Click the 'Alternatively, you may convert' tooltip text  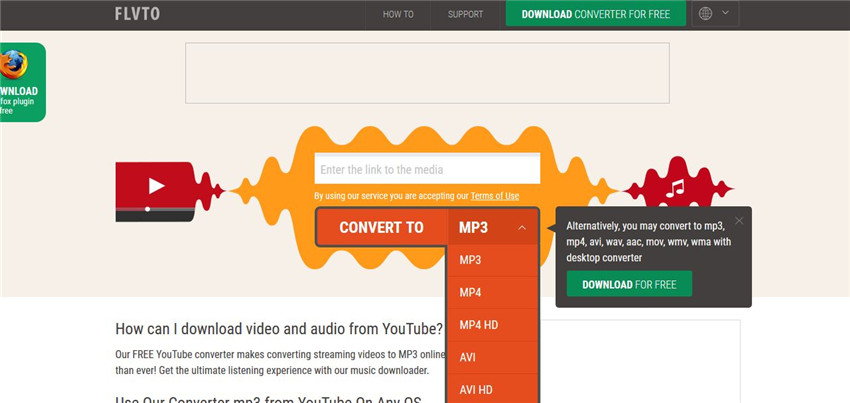click(648, 242)
